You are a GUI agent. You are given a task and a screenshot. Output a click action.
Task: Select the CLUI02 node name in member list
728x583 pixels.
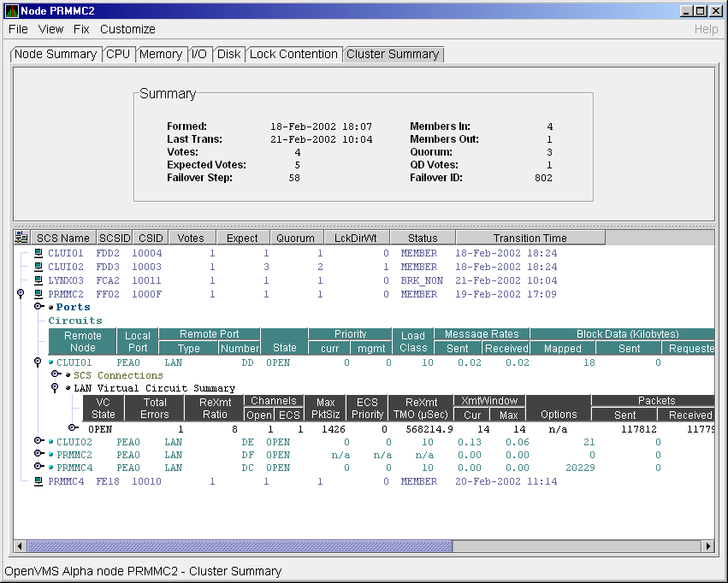[66, 267]
